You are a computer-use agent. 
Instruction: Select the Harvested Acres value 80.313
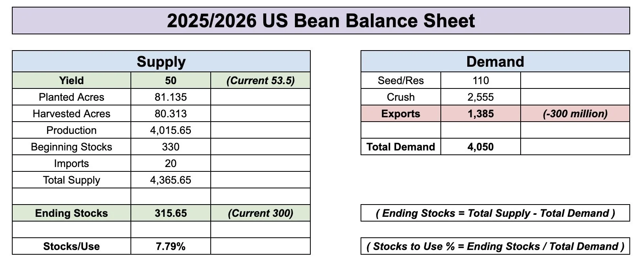[171, 113]
